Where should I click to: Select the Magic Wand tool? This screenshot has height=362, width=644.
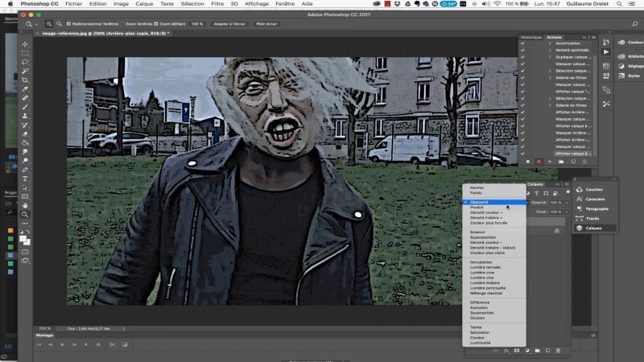[25, 71]
